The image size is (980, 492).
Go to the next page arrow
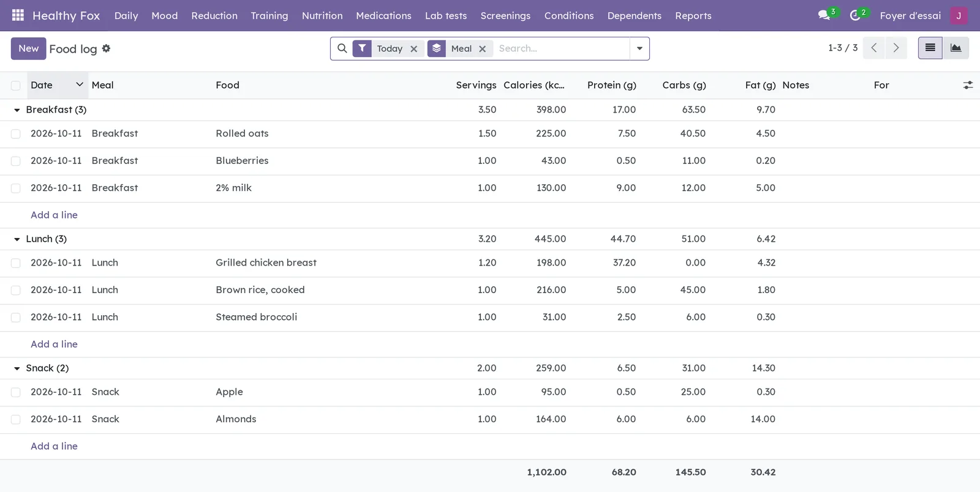click(x=896, y=48)
